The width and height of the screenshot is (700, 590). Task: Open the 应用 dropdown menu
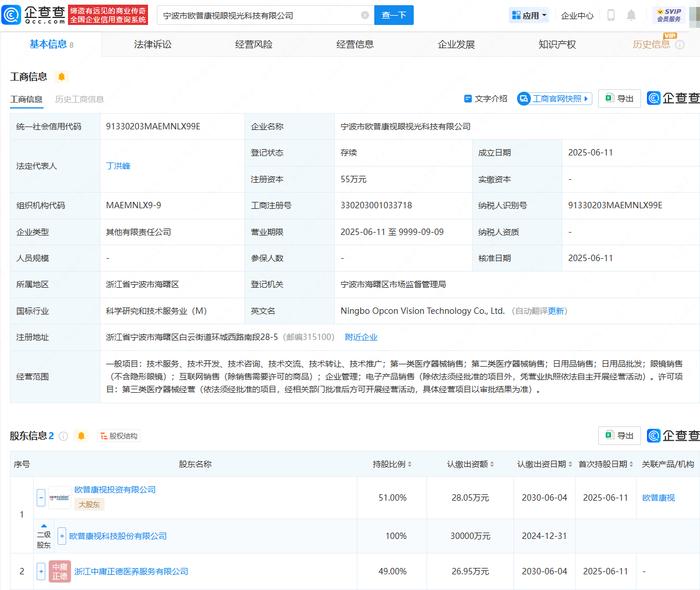coord(529,16)
